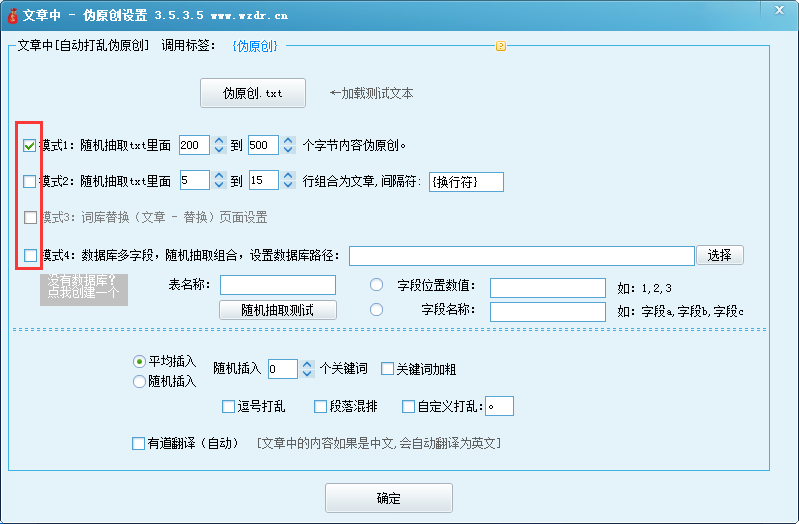Uncheck the 模式1 checkbox
Viewport: 799px width, 524px height.
(x=30, y=146)
